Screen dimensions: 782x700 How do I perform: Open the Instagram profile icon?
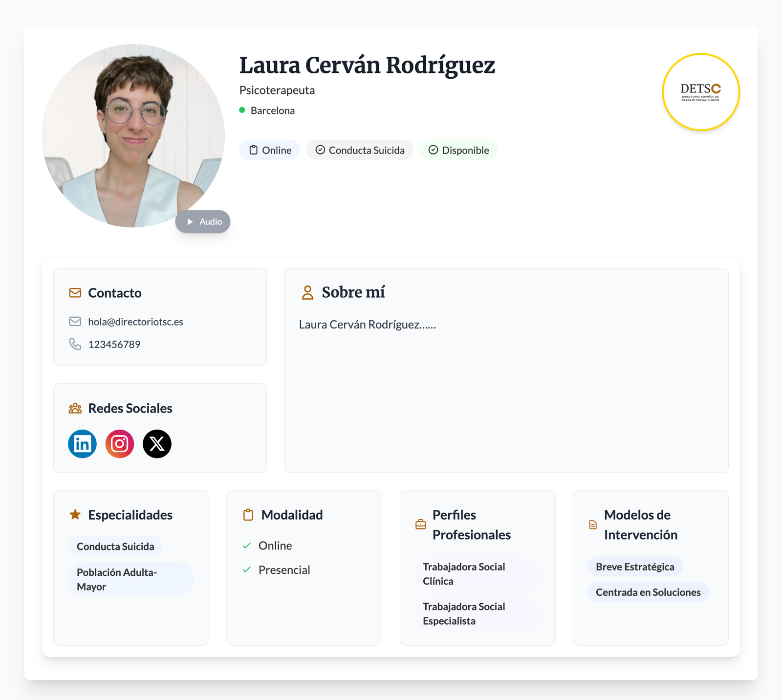pos(120,444)
